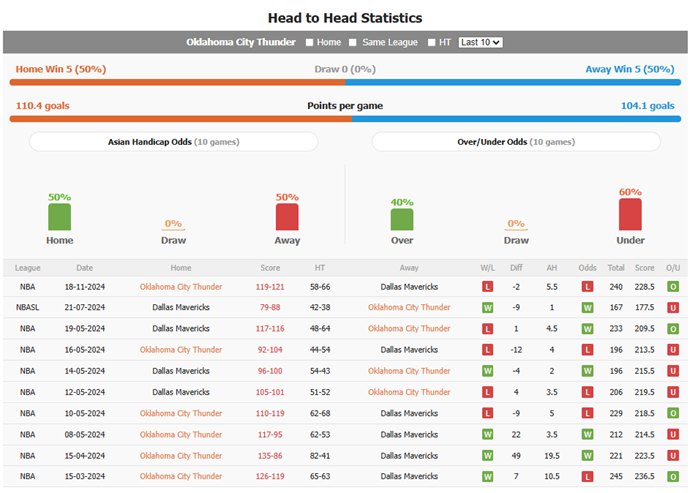Open Dallas Mavericks away team on 16-05-2024
The image size is (690, 493).
click(x=409, y=350)
